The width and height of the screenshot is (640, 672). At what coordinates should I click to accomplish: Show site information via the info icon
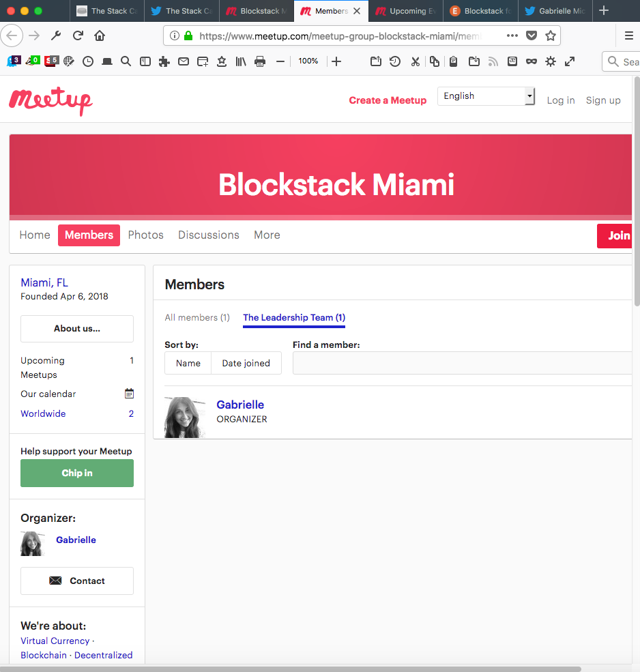click(x=174, y=35)
